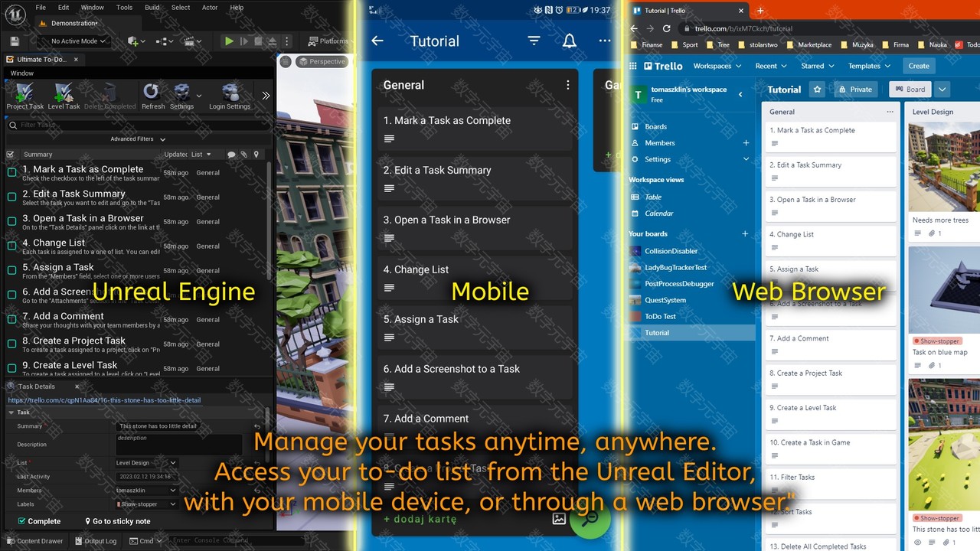
Task: Expand the Advanced Filters section
Action: click(138, 139)
